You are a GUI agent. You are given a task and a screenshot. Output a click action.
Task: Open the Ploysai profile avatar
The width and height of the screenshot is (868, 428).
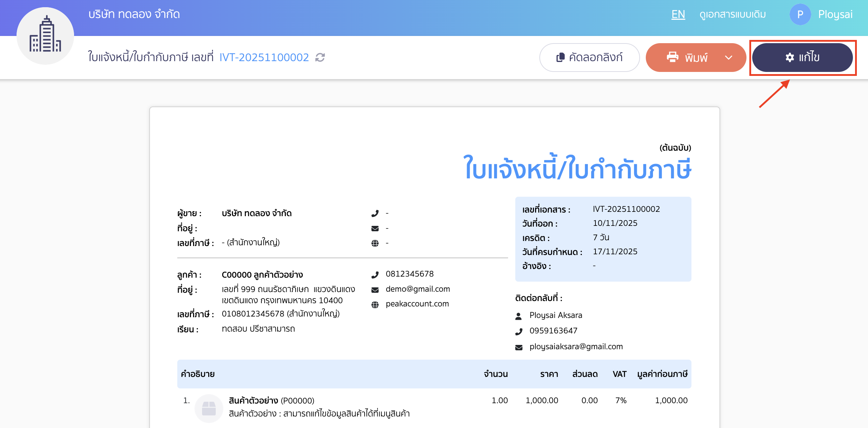(801, 14)
